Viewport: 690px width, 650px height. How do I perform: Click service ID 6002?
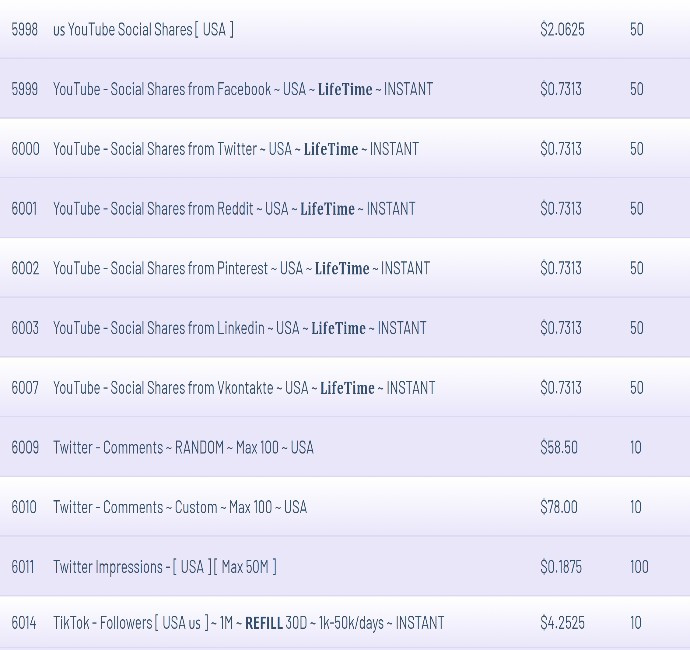tap(26, 268)
